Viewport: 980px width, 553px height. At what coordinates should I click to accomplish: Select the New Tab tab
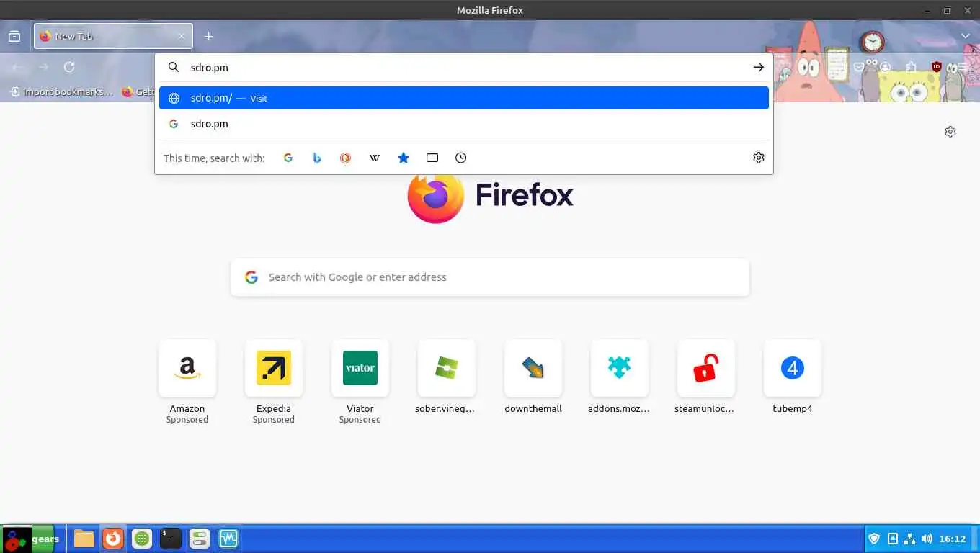point(113,36)
